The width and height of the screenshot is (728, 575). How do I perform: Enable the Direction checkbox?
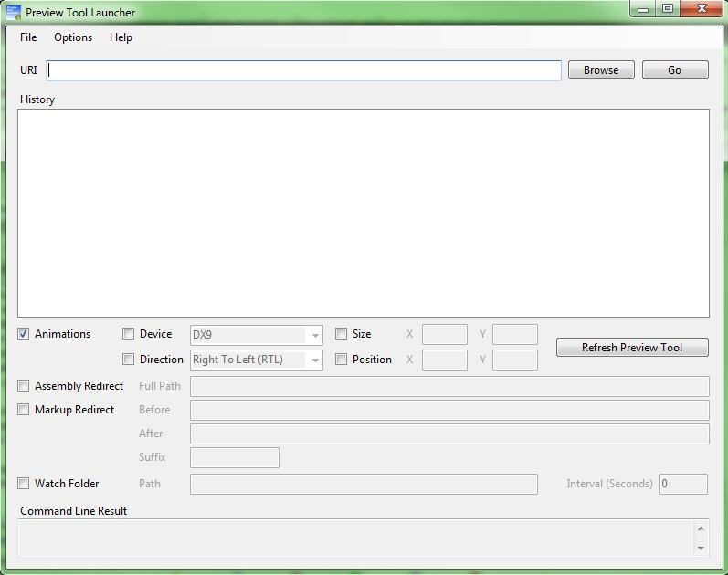coord(128,360)
